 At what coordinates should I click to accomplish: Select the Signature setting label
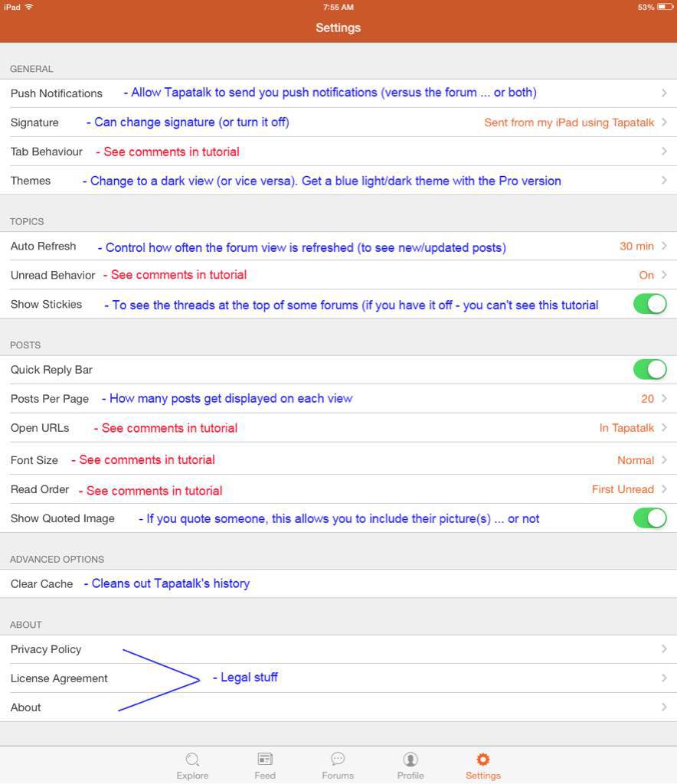coord(34,122)
